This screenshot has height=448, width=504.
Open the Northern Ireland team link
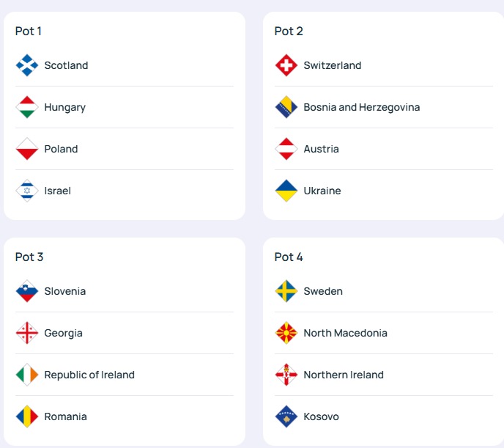(343, 375)
